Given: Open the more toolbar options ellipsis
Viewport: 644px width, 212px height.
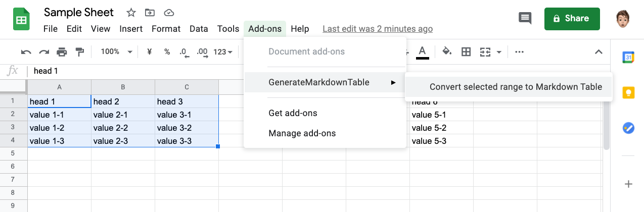Looking at the screenshot, I should click(519, 51).
